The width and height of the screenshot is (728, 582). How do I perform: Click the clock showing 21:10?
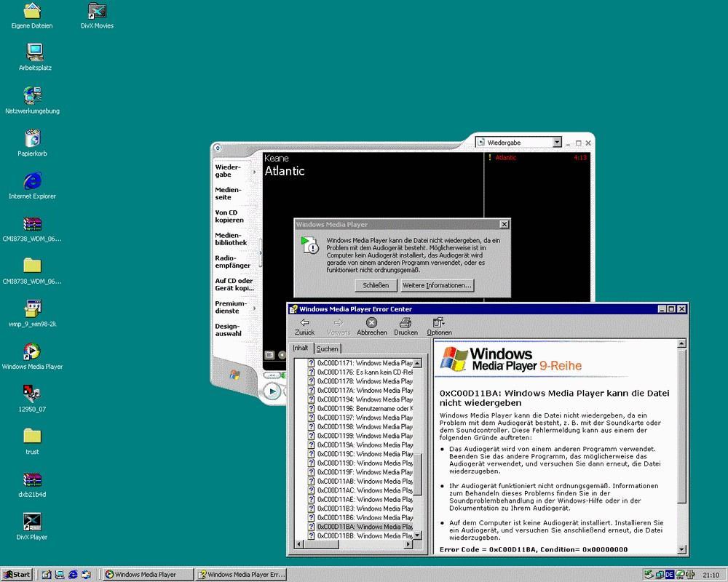click(711, 575)
